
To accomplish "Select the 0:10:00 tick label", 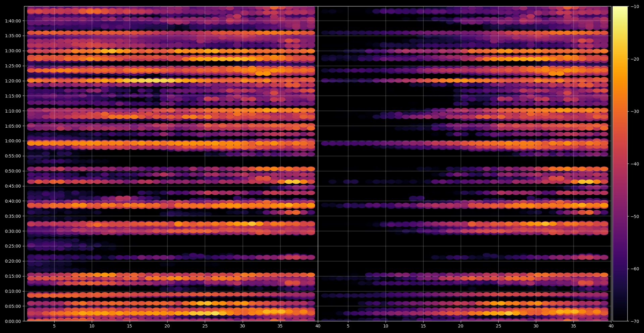I will coord(13,291).
